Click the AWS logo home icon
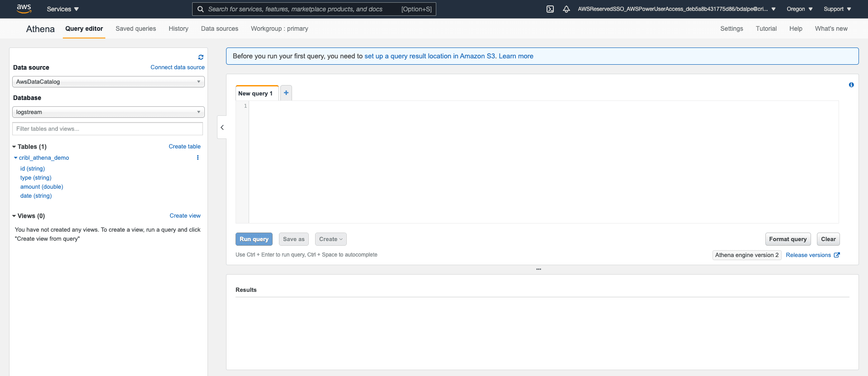This screenshot has height=376, width=868. (24, 9)
